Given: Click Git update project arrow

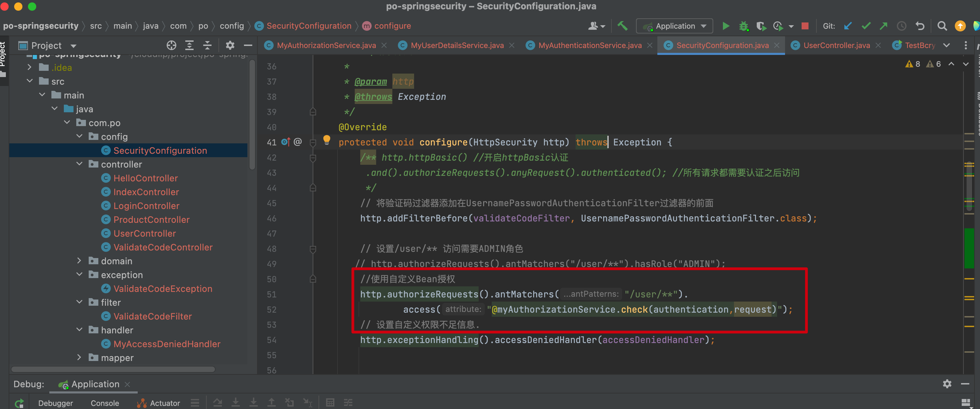Looking at the screenshot, I should [x=848, y=26].
